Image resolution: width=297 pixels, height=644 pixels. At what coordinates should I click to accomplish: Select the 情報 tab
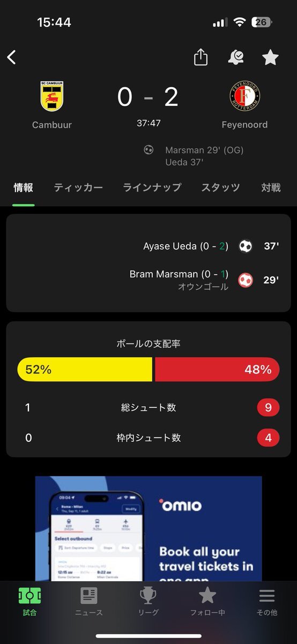pyautogui.click(x=24, y=187)
